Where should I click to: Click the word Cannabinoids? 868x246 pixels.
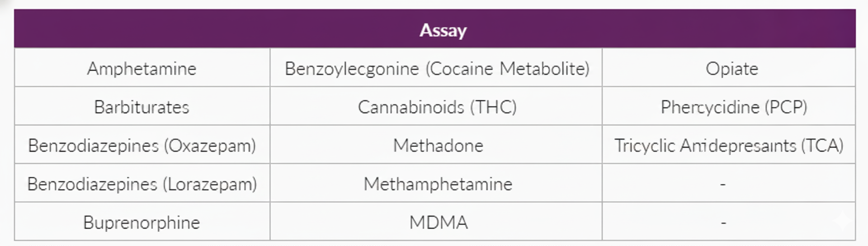tap(410, 107)
